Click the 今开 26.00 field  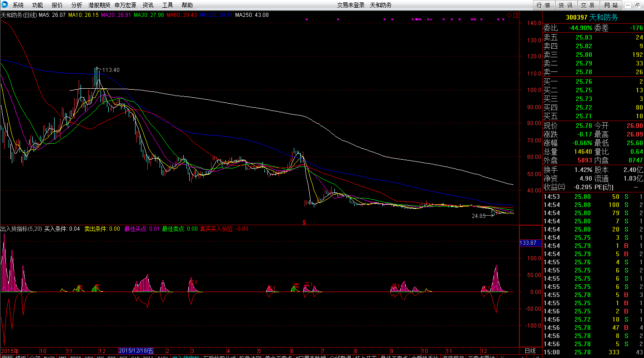point(619,126)
